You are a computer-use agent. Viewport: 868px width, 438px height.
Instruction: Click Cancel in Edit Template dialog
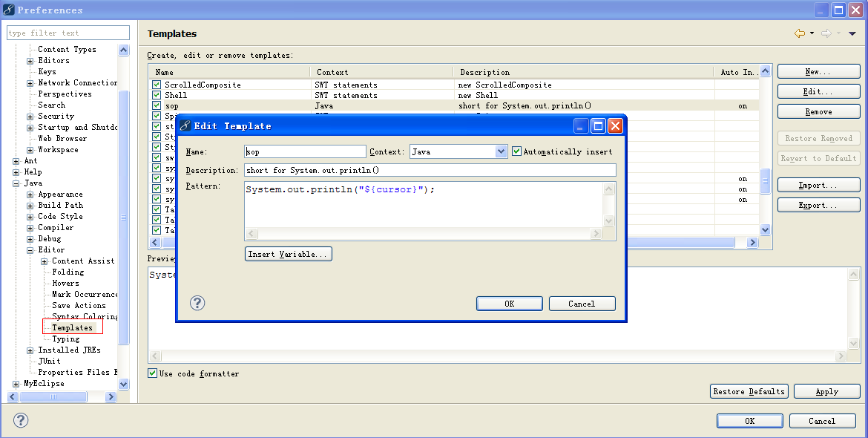pyautogui.click(x=582, y=304)
